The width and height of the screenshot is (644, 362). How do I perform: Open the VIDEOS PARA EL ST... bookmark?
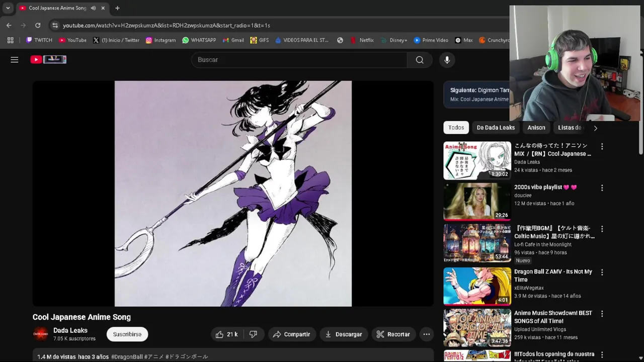301,40
